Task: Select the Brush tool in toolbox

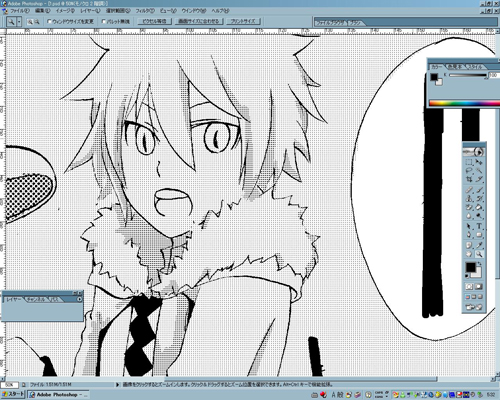Action: 479,190
